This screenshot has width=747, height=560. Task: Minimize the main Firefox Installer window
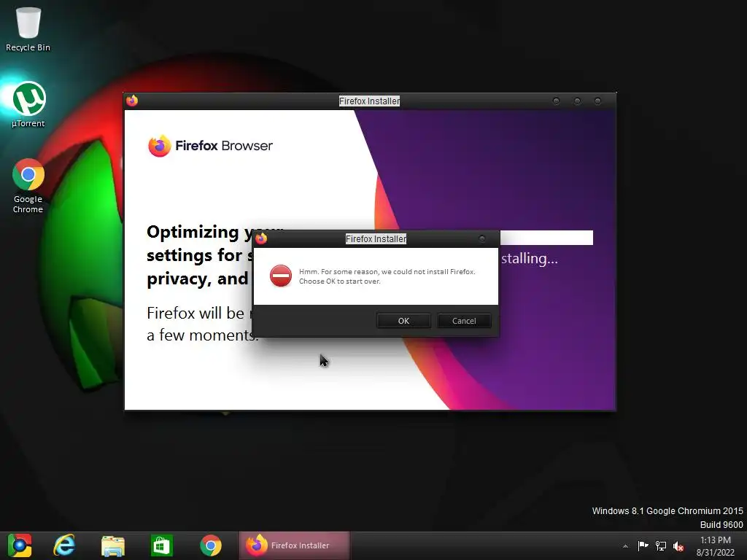[556, 101]
